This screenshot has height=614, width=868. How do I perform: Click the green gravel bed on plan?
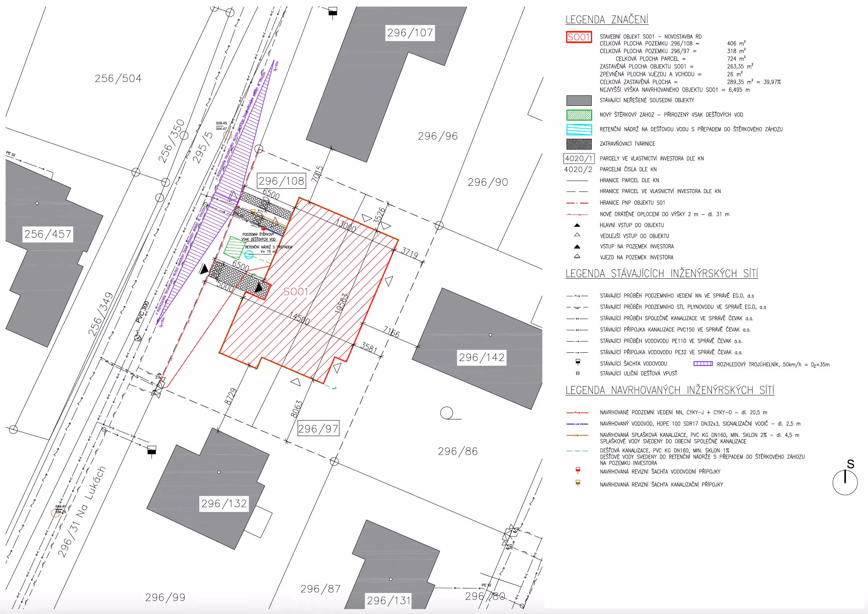pos(234,247)
